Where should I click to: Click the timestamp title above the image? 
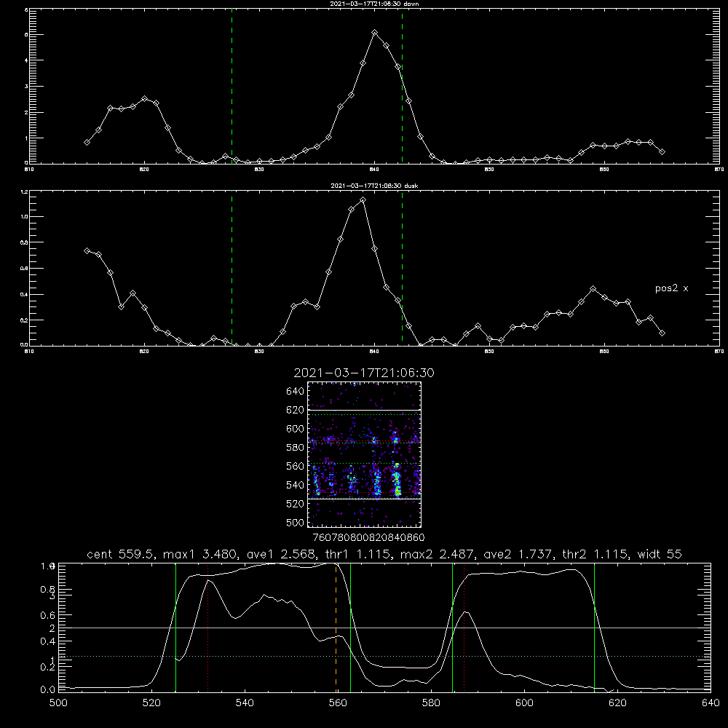(x=364, y=373)
